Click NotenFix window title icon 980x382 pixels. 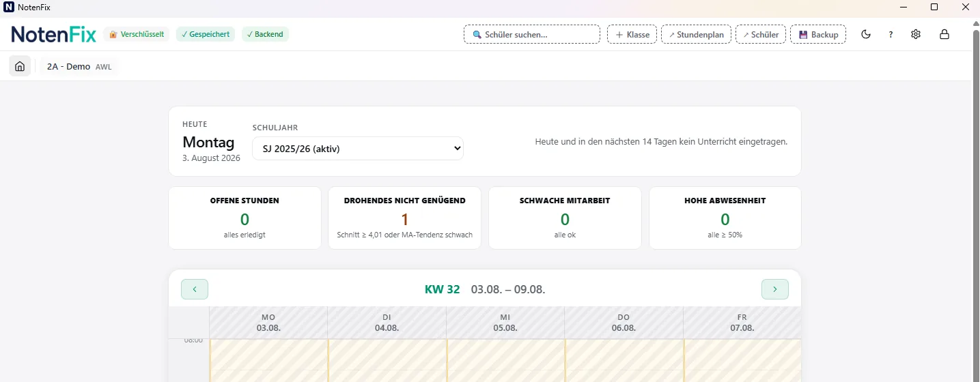click(x=9, y=7)
